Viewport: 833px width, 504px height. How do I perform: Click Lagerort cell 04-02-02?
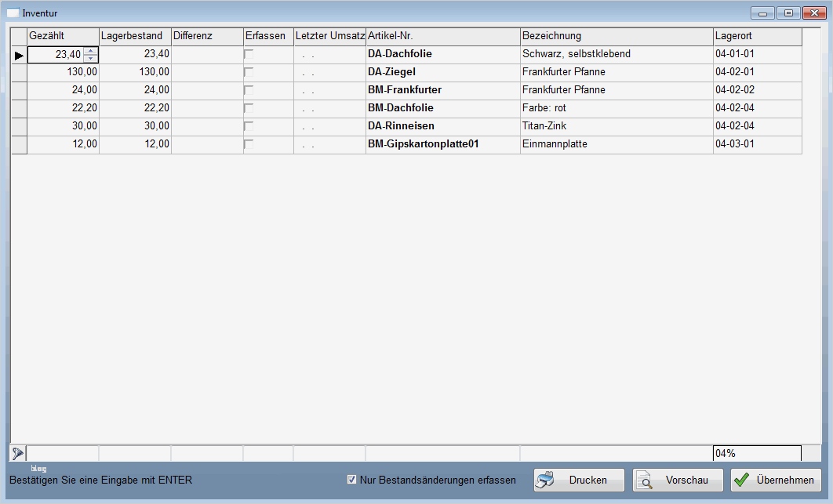pyautogui.click(x=758, y=90)
